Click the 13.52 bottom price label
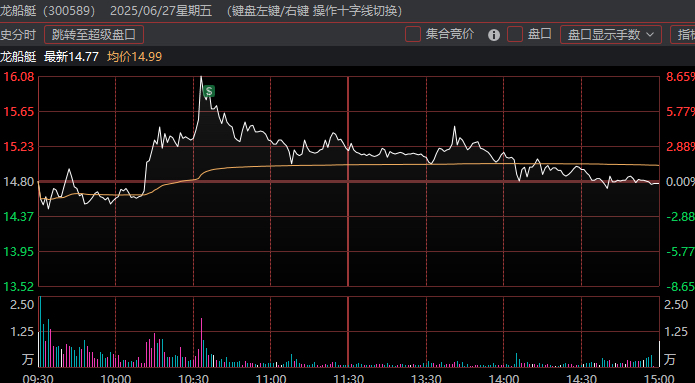695x383 pixels. coord(19,287)
